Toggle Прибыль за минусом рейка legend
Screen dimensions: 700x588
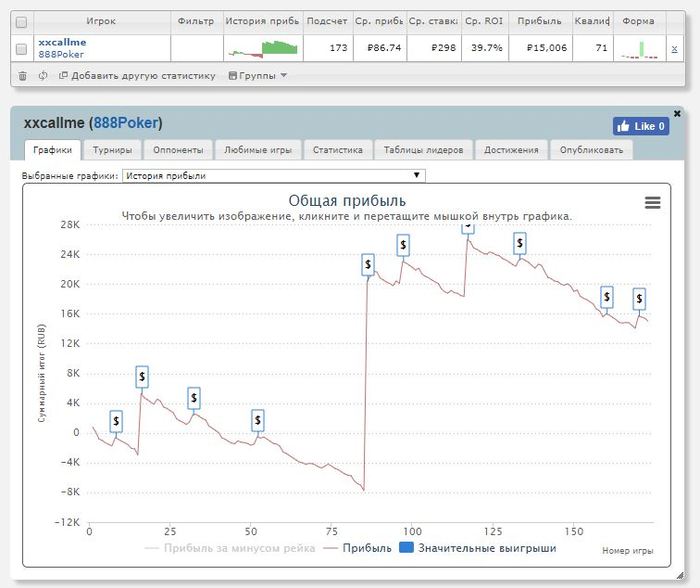pyautogui.click(x=230, y=548)
